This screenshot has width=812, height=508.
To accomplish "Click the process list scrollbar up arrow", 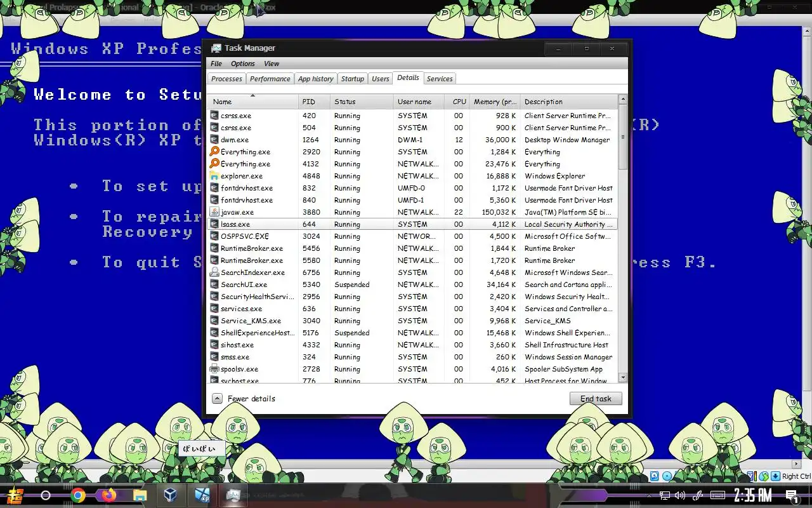I will (x=622, y=99).
